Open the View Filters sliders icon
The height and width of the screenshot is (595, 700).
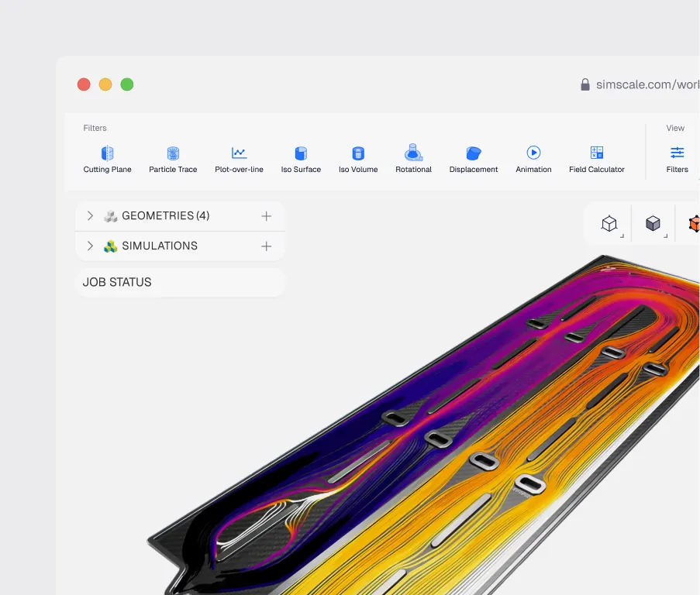(678, 153)
